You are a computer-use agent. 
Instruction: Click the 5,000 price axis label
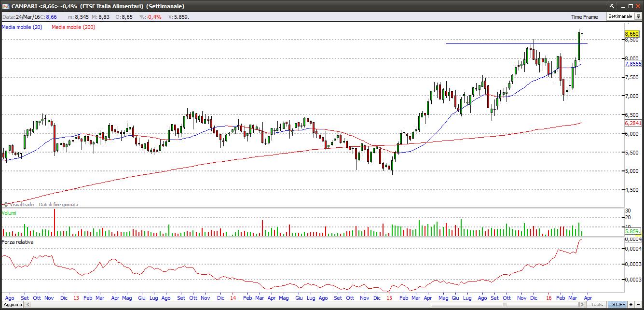[x=631, y=171]
